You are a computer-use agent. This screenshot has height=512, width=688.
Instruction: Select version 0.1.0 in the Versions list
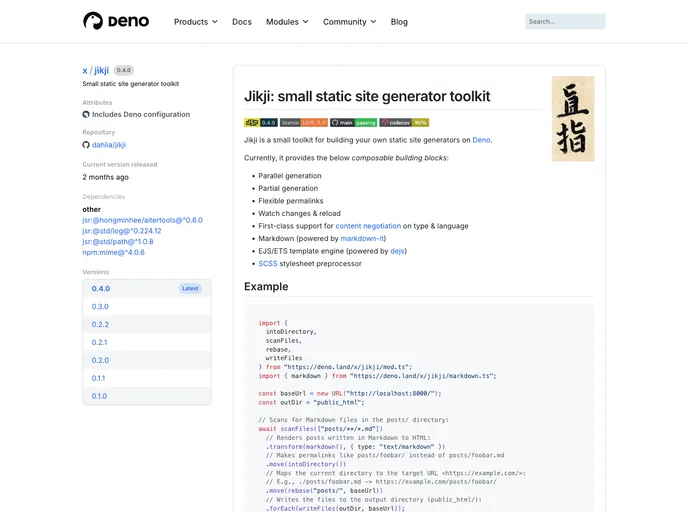[x=147, y=396]
